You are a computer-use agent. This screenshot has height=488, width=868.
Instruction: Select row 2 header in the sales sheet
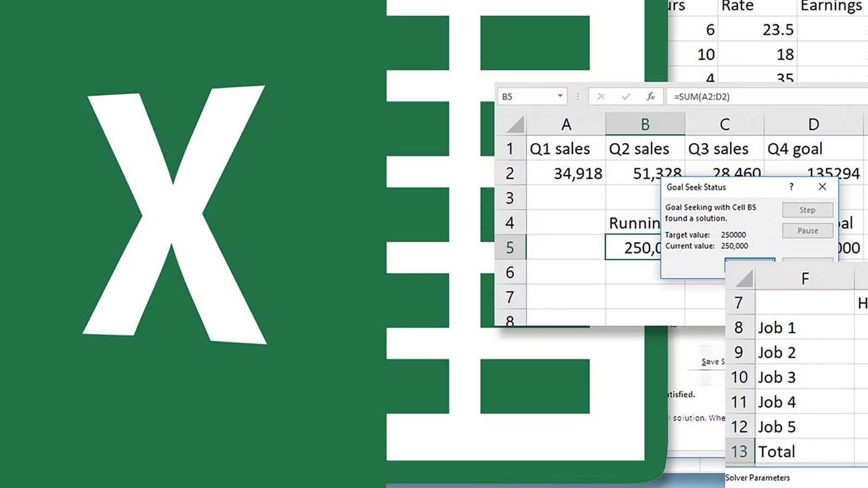pos(510,173)
